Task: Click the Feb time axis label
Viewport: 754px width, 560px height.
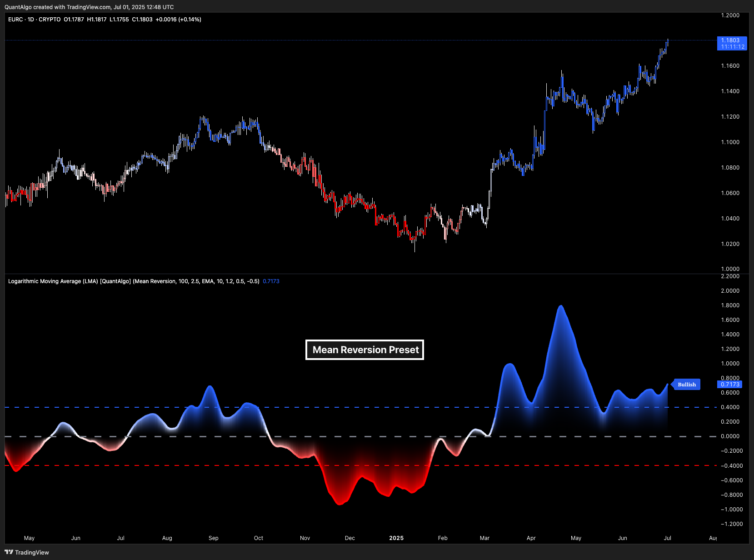Action: tap(443, 538)
